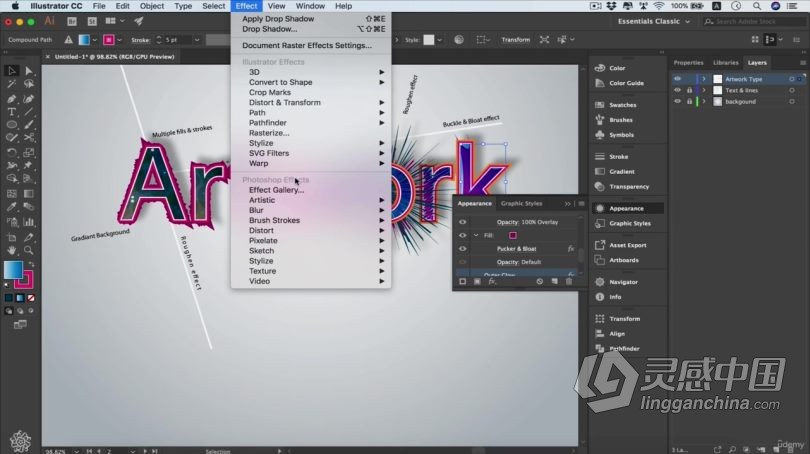Collapse the Fill attribute chevron

pyautogui.click(x=476, y=236)
